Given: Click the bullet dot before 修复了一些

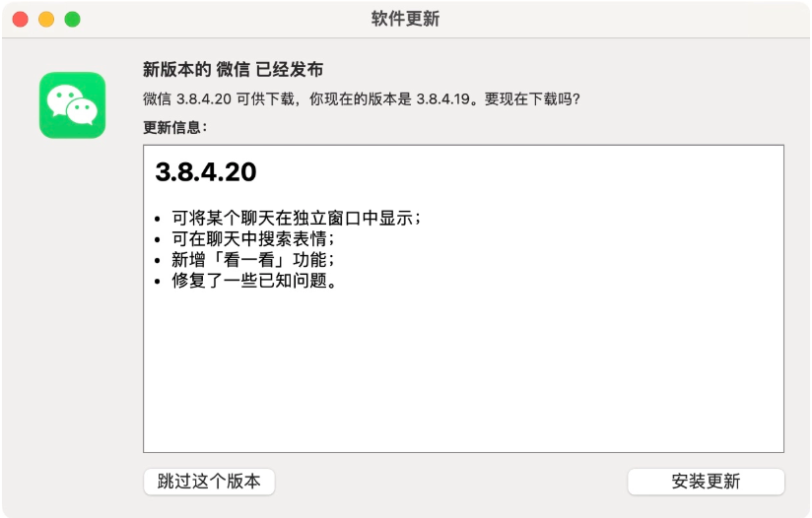Looking at the screenshot, I should (158, 282).
